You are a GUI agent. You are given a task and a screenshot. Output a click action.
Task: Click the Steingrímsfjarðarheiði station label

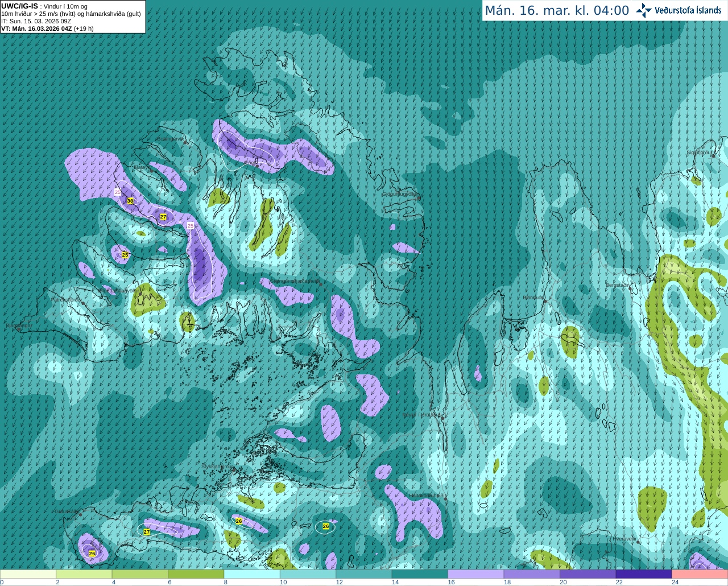[295, 281]
